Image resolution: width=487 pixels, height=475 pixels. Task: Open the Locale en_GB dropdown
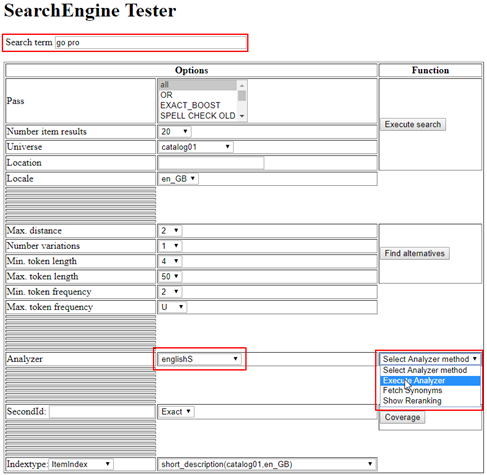178,179
